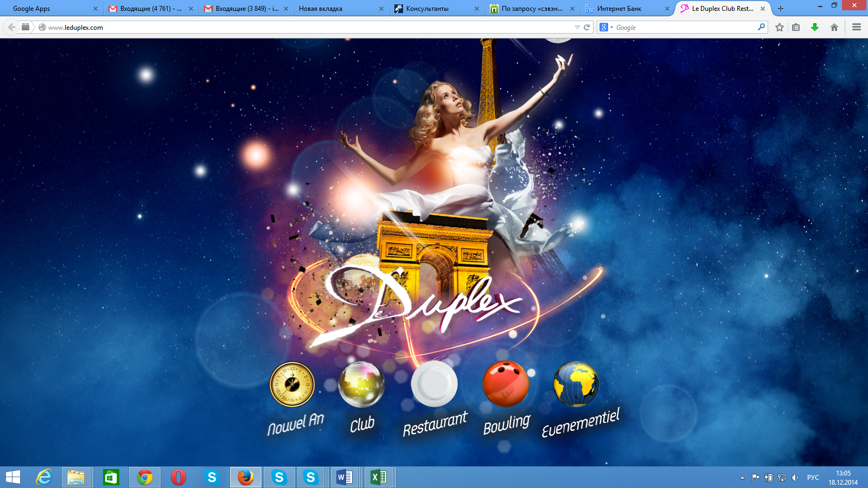Select the active Firefox taskbar button
Viewport: 868px width, 488px height.
pos(246,477)
